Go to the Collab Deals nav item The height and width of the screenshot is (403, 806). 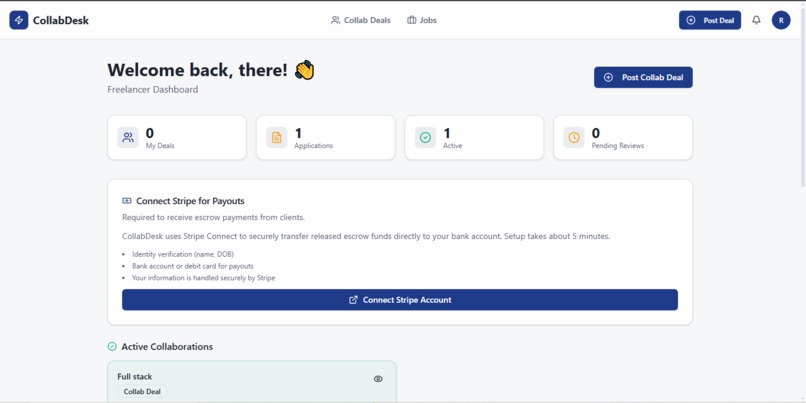[361, 20]
